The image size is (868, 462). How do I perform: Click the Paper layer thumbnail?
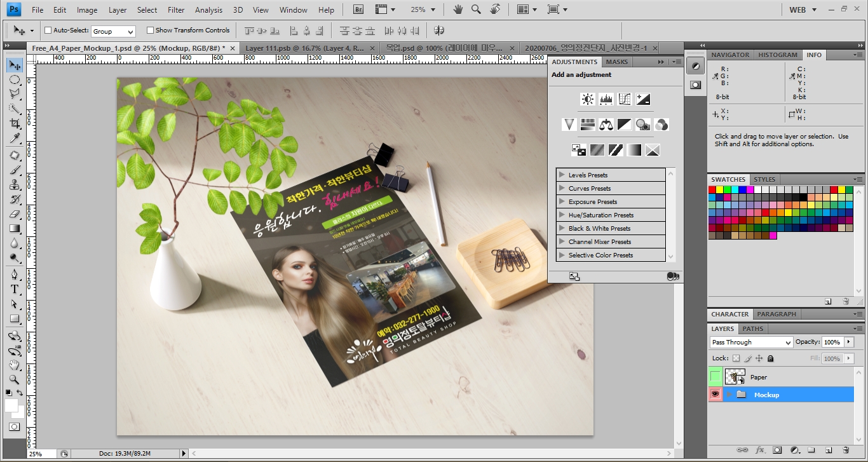click(735, 377)
